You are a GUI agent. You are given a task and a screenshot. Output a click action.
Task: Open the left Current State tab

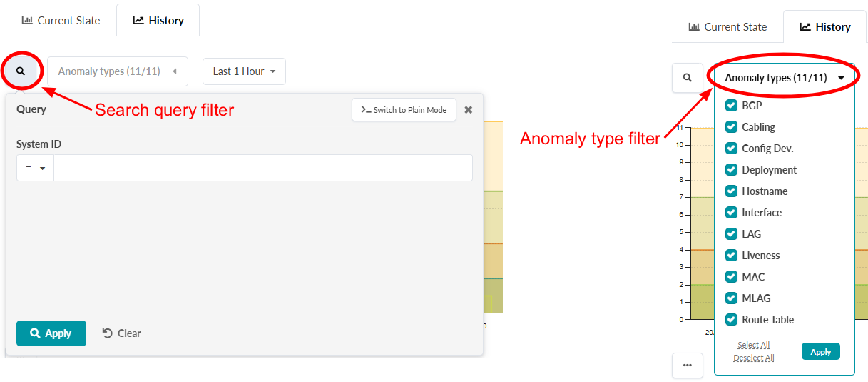[x=61, y=21]
